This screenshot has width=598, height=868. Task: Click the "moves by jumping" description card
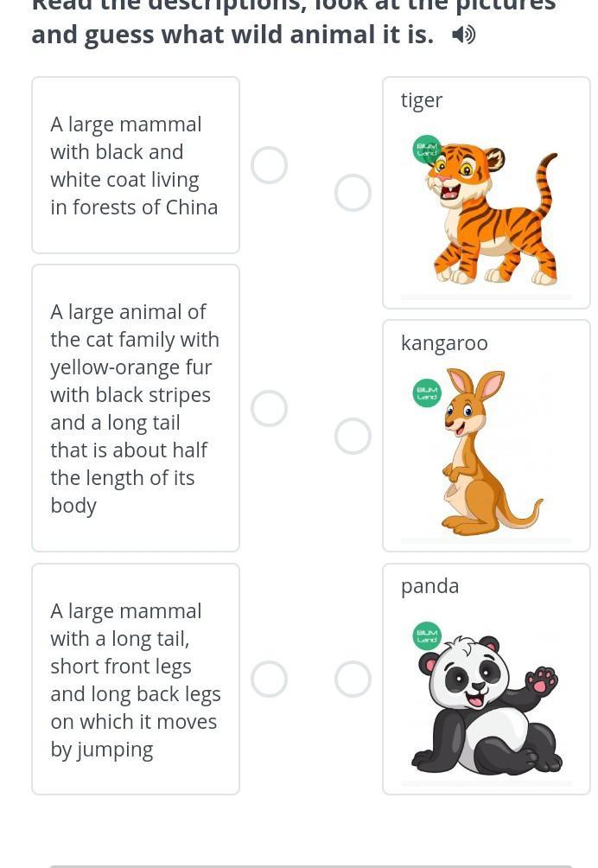click(135, 680)
